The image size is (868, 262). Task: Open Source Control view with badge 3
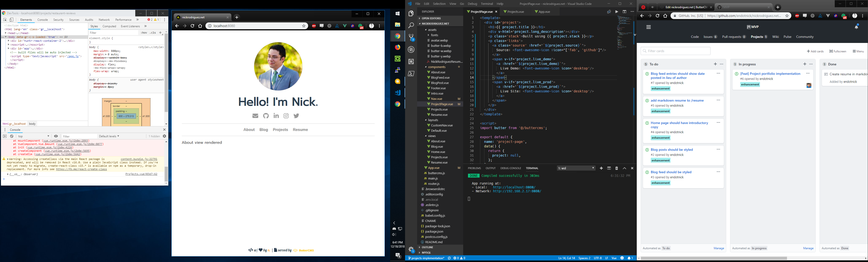411,37
